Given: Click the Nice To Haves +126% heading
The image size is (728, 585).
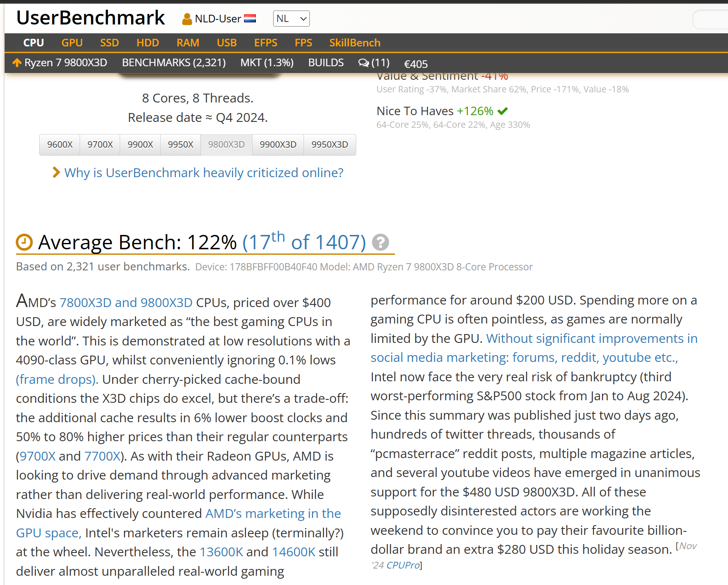Looking at the screenshot, I should [x=435, y=111].
